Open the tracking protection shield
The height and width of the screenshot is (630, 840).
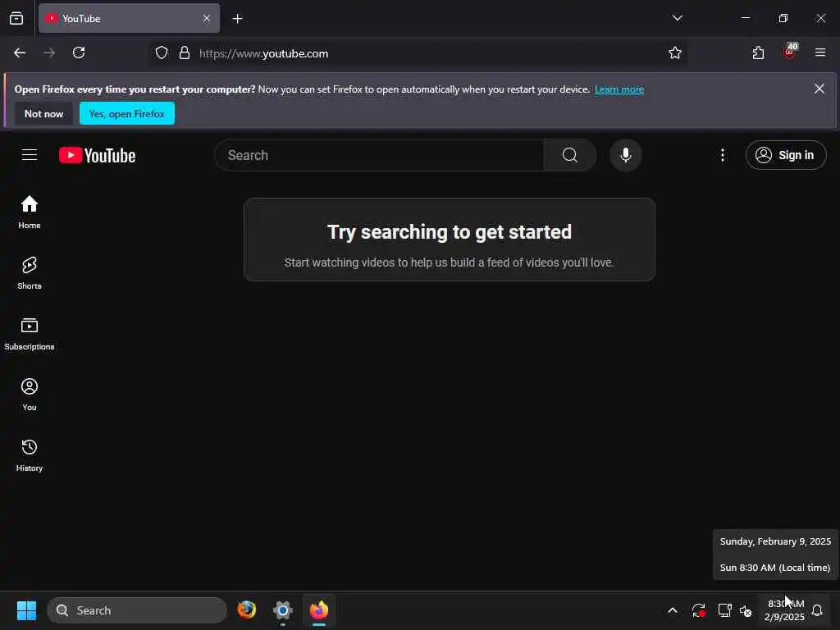(162, 53)
